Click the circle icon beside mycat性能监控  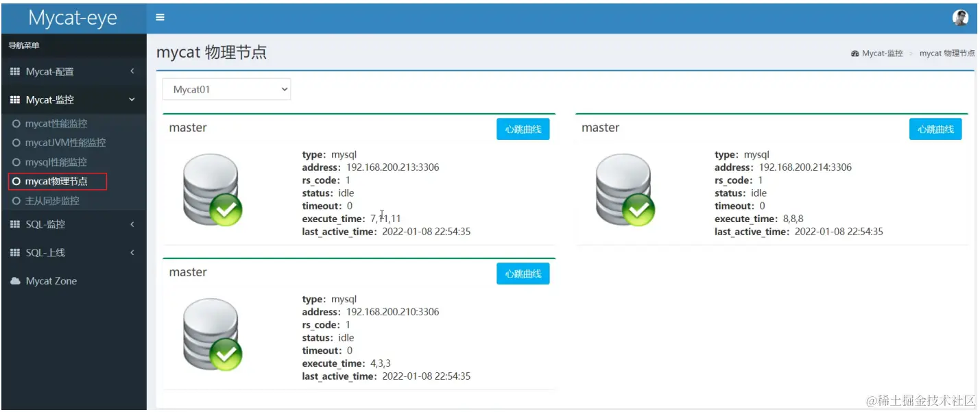(x=16, y=124)
